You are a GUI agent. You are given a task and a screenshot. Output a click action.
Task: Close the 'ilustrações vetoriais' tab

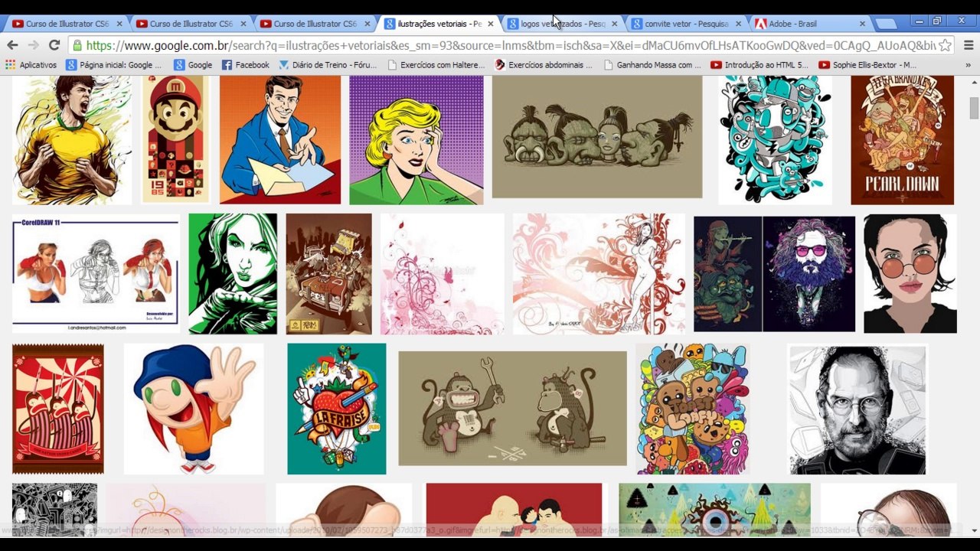[x=491, y=24]
